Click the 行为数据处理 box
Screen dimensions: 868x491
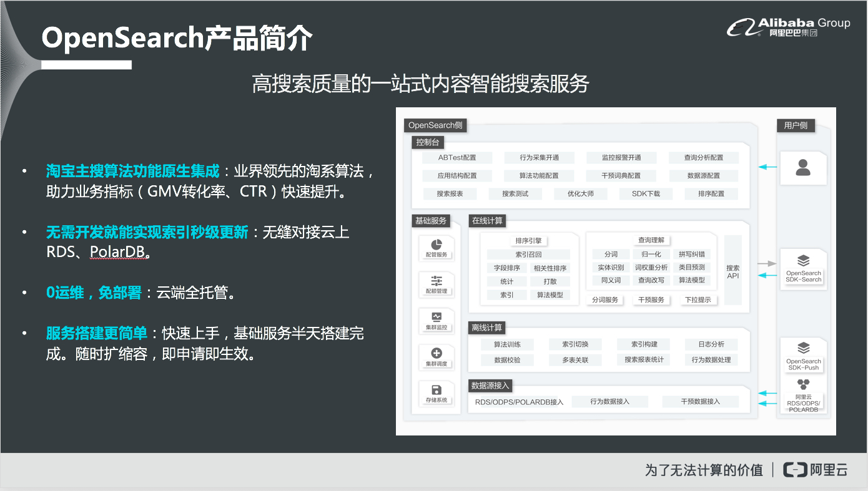711,360
